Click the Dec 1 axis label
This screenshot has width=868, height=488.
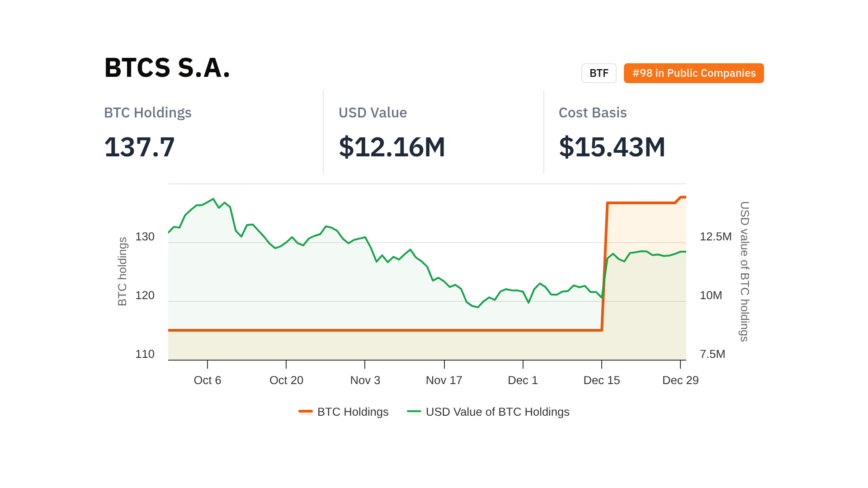tap(523, 380)
